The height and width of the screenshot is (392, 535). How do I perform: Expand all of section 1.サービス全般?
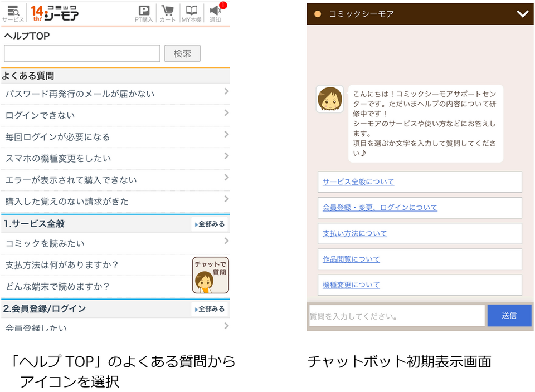(x=210, y=224)
